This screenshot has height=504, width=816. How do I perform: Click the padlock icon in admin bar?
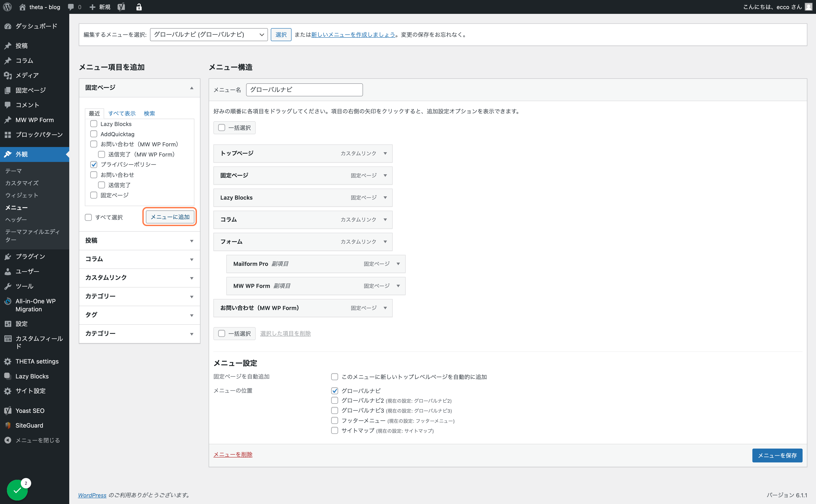(139, 7)
